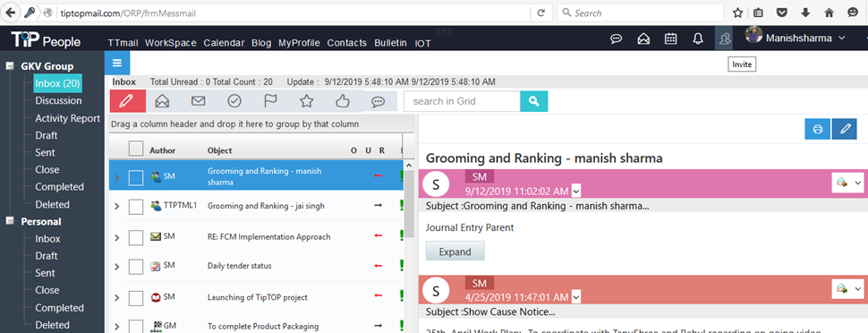868x333 pixels.
Task: Click blue pencil edit button in preview
Action: pyautogui.click(x=844, y=129)
